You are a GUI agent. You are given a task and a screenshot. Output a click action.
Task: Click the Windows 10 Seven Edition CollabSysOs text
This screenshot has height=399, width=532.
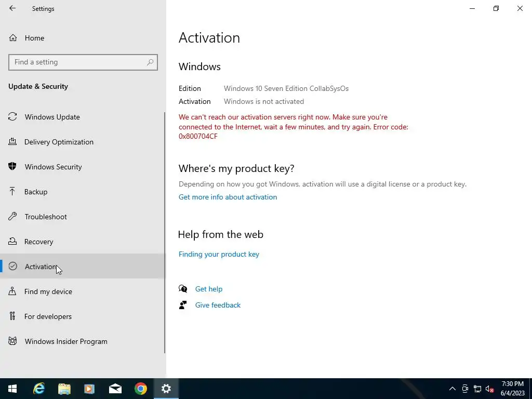pyautogui.click(x=286, y=88)
